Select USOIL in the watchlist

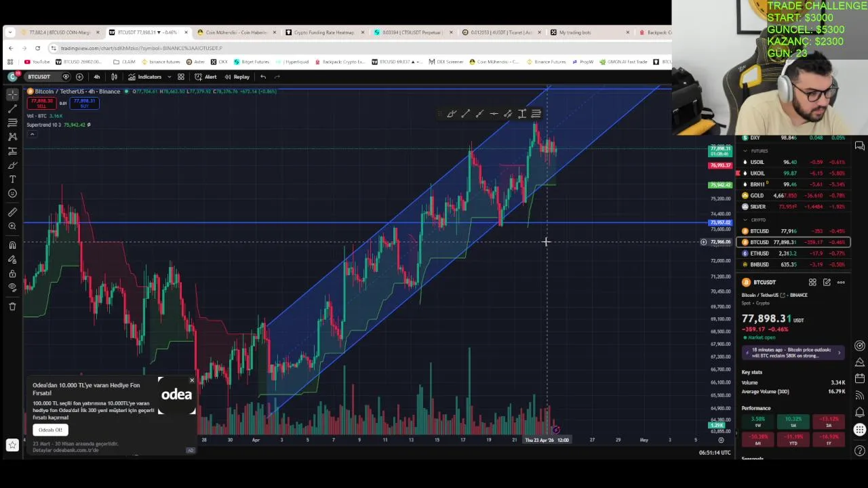(x=794, y=162)
